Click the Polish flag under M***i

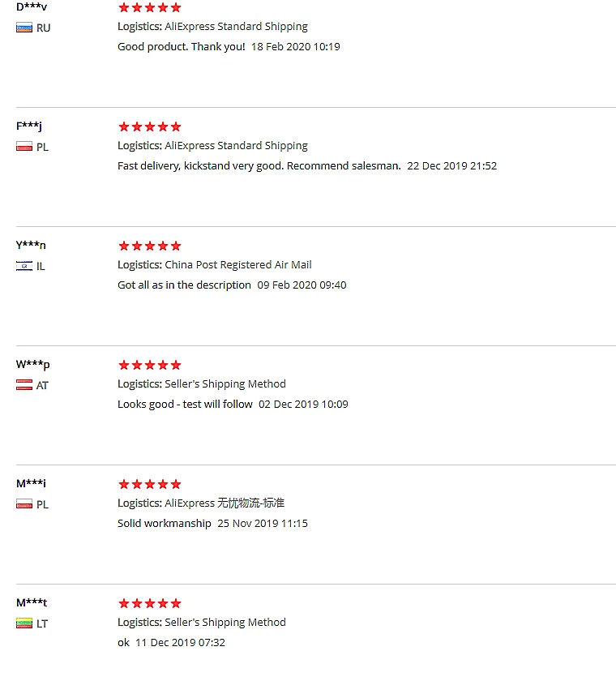pos(24,504)
